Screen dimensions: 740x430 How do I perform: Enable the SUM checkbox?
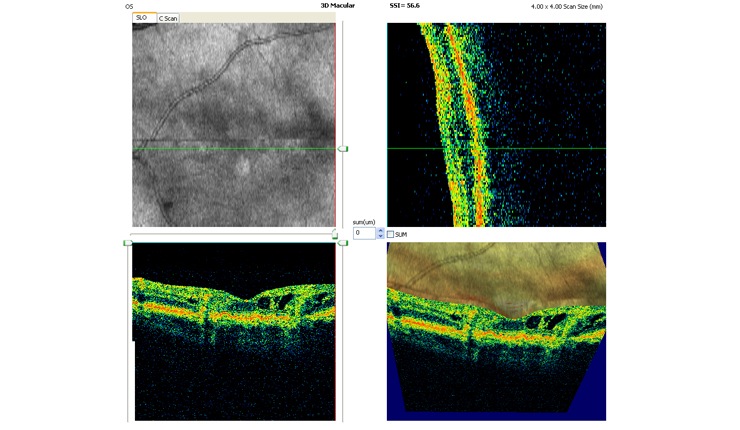coord(391,234)
